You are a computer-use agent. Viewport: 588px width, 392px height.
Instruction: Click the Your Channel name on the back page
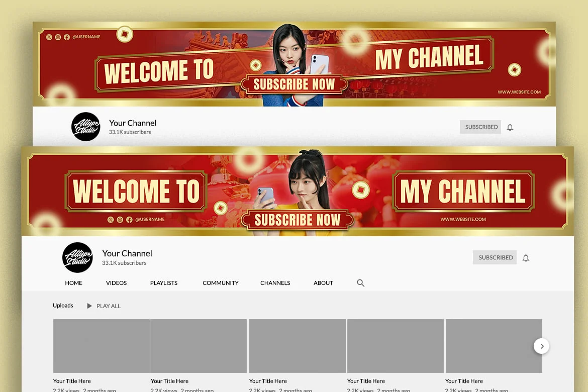point(133,123)
